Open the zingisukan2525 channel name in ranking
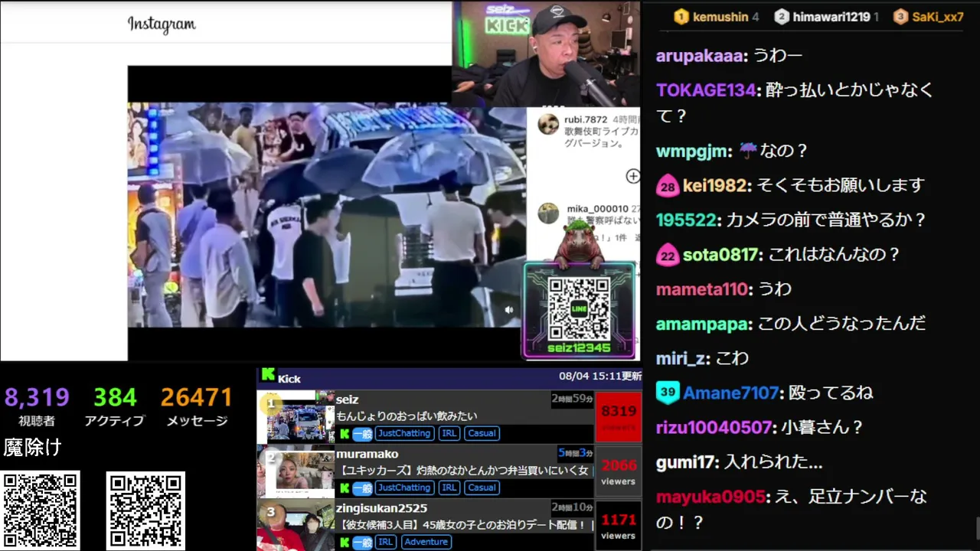980x551 pixels. [x=382, y=509]
